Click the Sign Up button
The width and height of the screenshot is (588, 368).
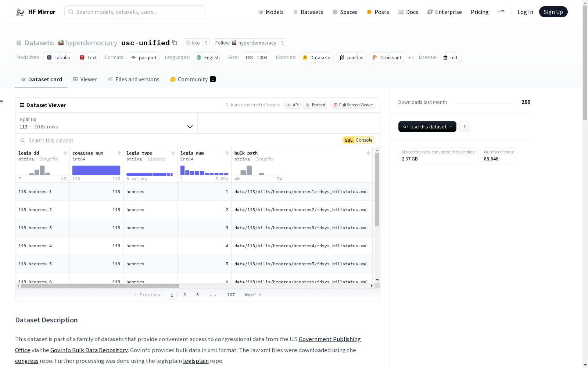[x=553, y=12]
